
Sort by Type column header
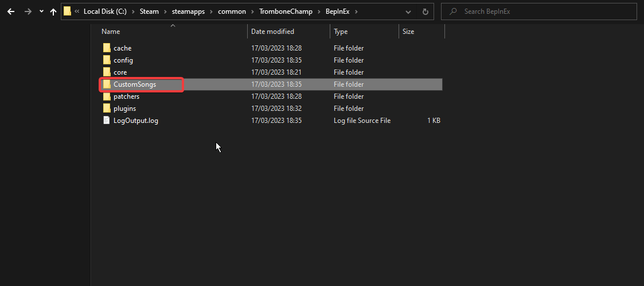pyautogui.click(x=341, y=32)
